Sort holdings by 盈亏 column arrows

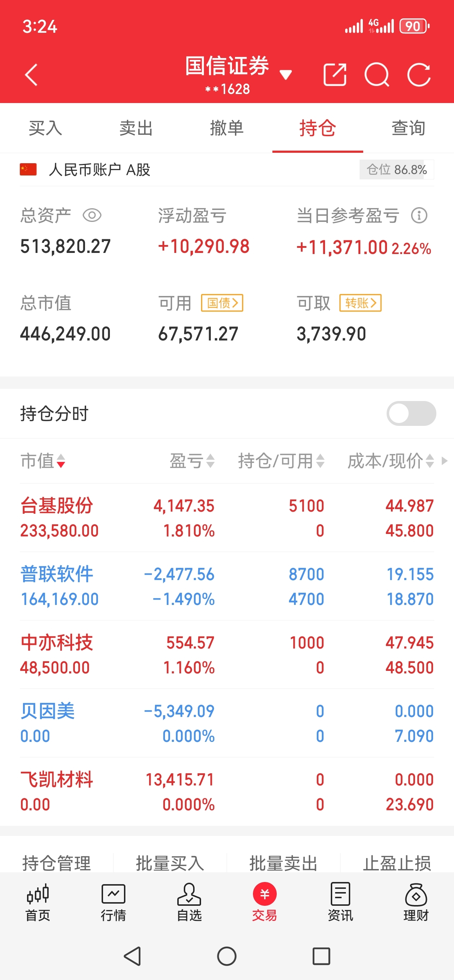(192, 461)
